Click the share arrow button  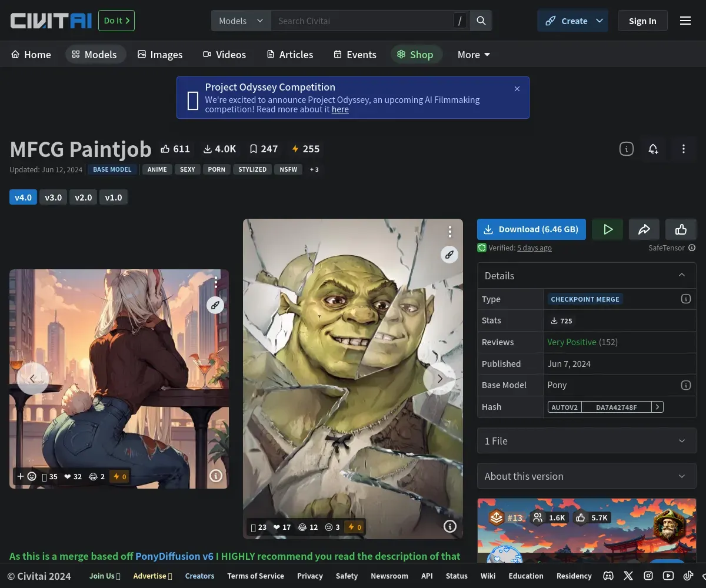pos(644,229)
